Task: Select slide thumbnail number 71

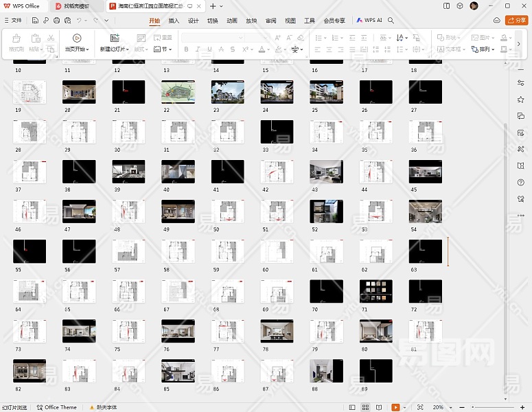Action: coord(375,291)
